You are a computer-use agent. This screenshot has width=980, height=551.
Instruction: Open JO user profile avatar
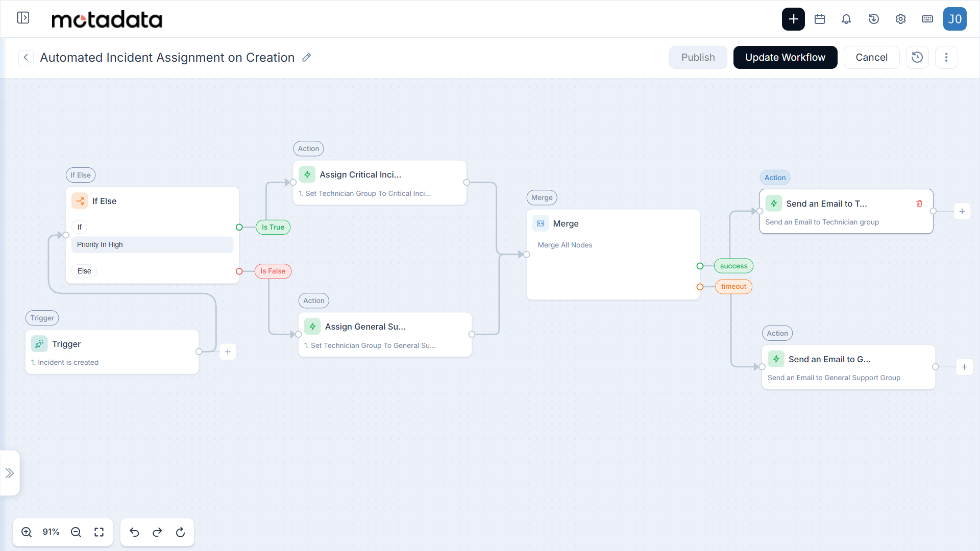[x=955, y=19]
